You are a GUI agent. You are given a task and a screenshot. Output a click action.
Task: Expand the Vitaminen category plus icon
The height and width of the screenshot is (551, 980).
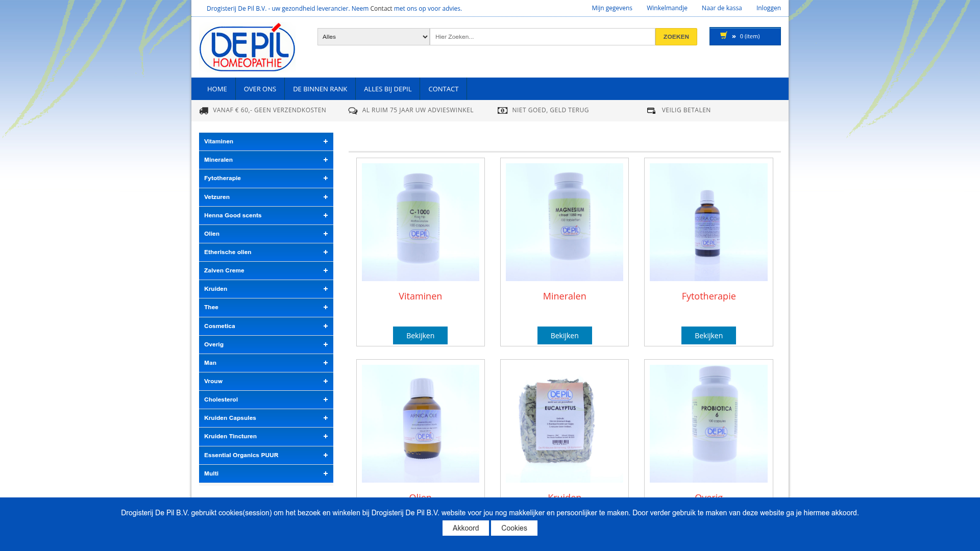[x=325, y=141]
